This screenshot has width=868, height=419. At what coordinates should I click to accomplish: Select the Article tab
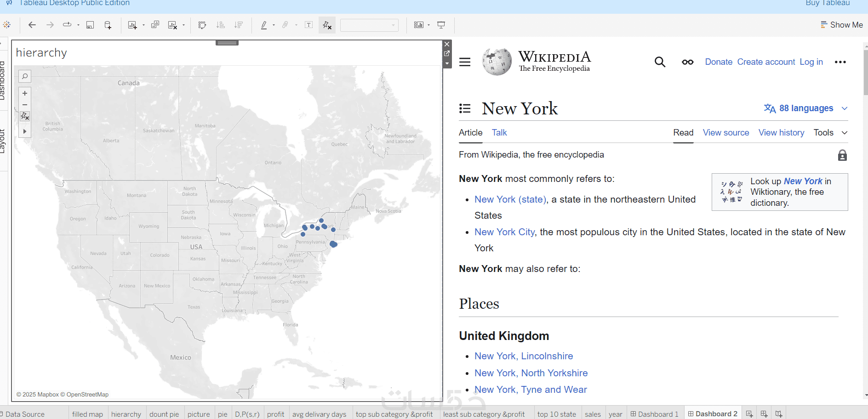click(x=471, y=133)
